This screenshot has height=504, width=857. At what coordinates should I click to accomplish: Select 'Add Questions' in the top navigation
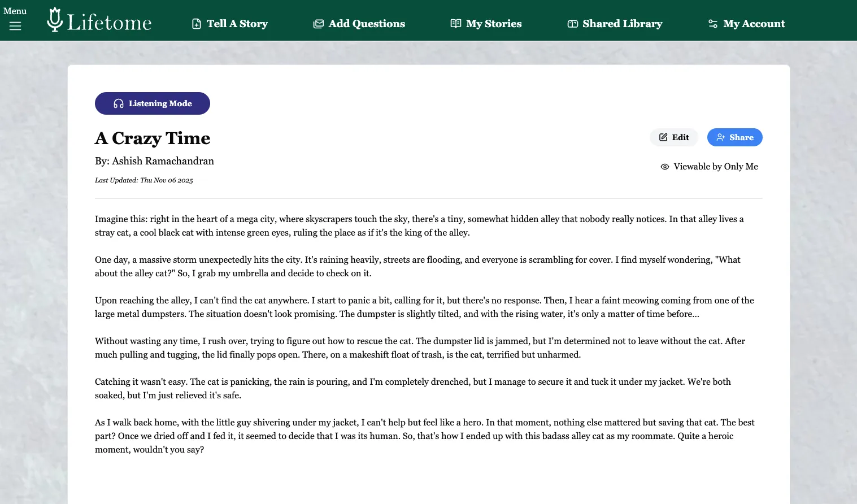367,24
